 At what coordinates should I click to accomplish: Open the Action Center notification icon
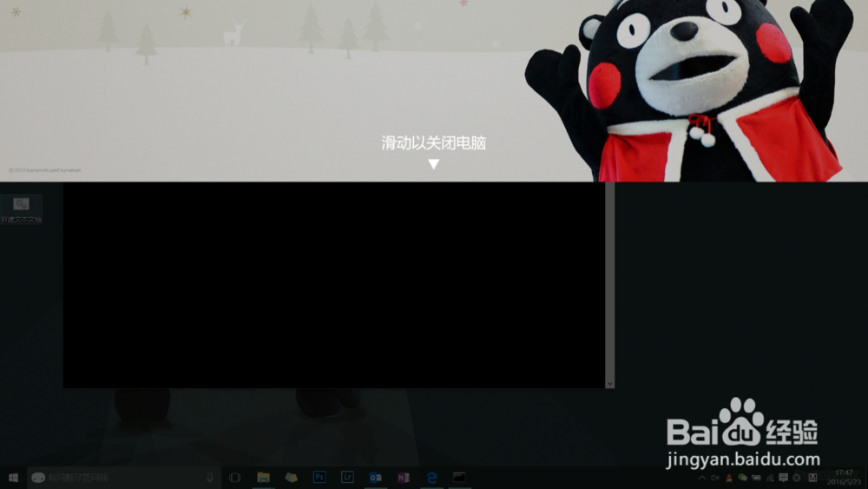[x=783, y=478]
